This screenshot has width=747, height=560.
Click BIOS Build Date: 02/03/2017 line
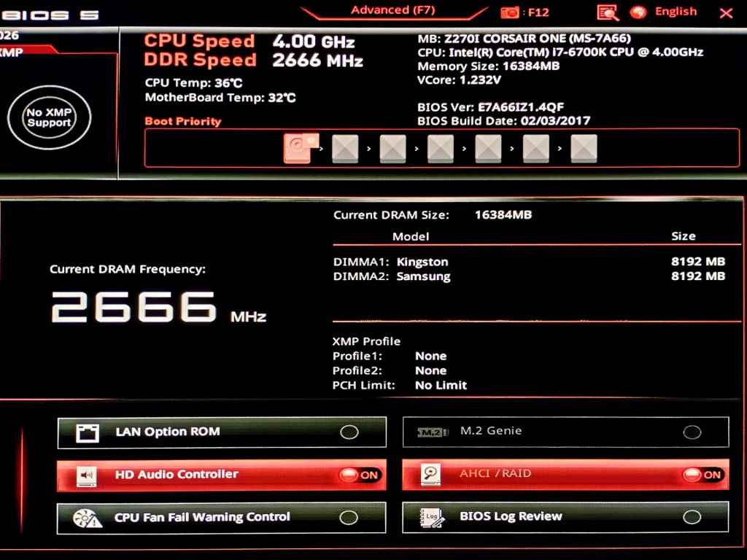(x=503, y=121)
